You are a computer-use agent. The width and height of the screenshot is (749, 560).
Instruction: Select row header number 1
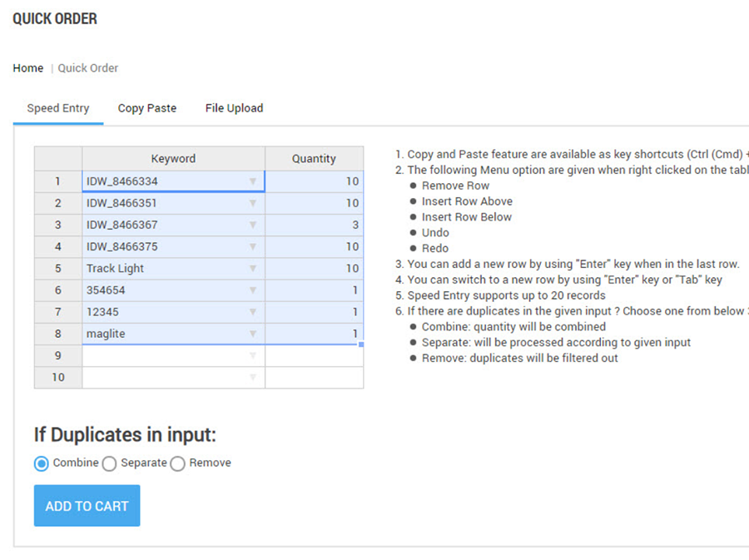click(x=57, y=181)
